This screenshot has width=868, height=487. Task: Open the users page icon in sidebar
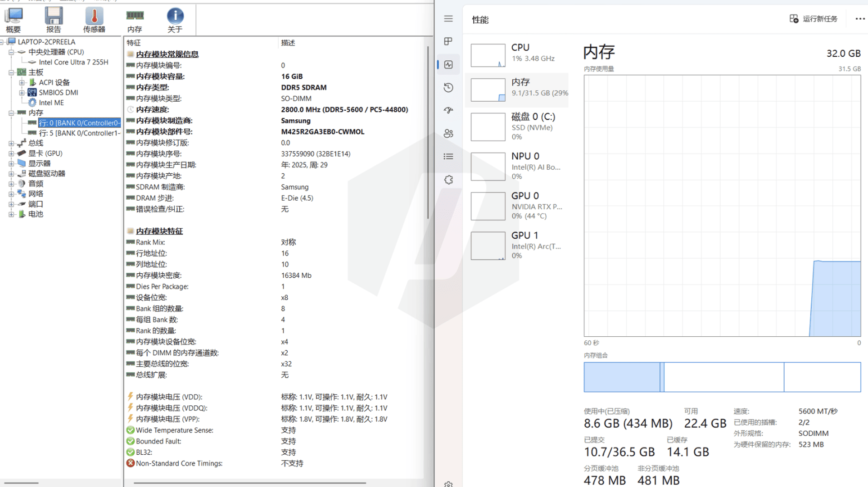(448, 133)
